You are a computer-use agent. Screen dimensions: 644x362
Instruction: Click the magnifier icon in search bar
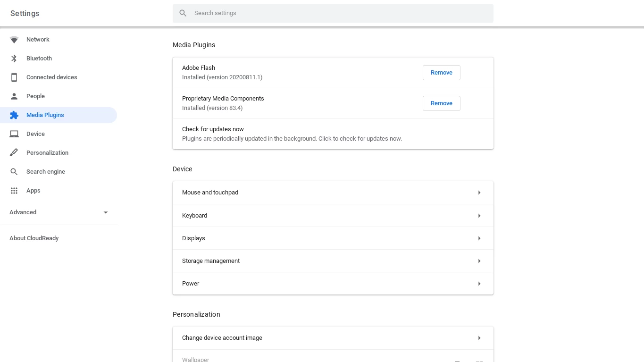click(183, 13)
